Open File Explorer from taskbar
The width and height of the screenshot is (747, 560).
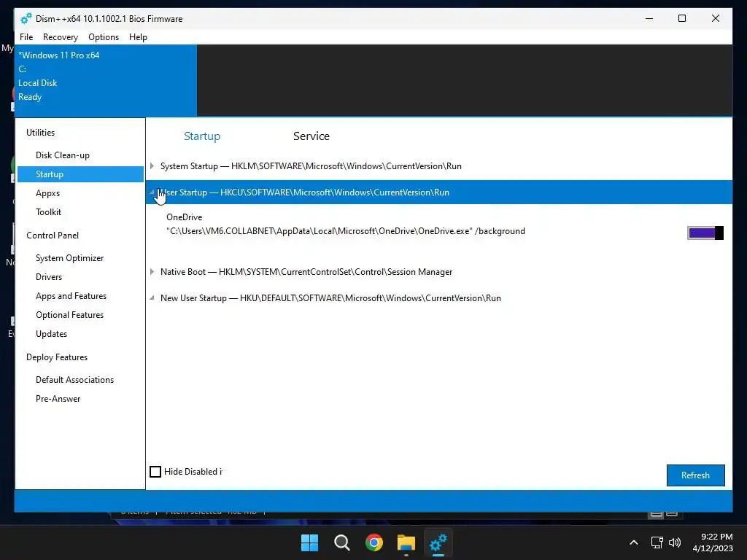coord(406,542)
